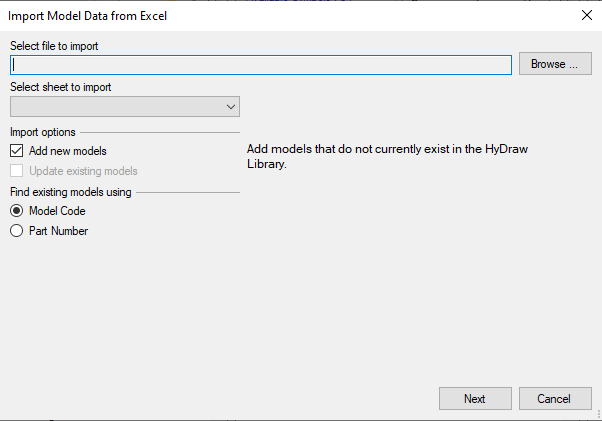Click the 'Add new models' label text
The height and width of the screenshot is (421, 602).
pos(68,151)
